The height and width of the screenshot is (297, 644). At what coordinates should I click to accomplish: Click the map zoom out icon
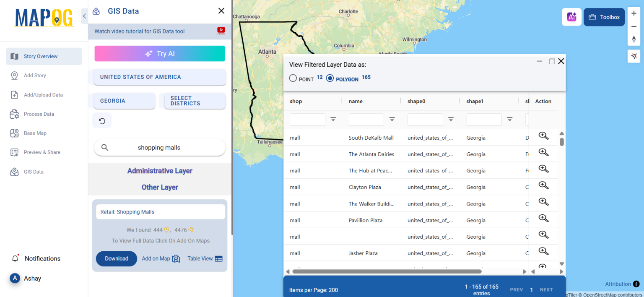[x=634, y=26]
